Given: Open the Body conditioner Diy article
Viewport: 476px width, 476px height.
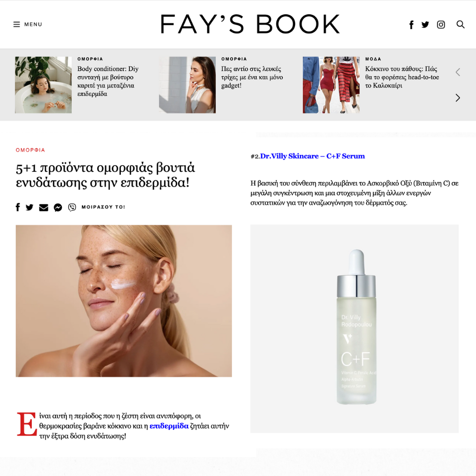Looking at the screenshot, I should click(x=108, y=81).
